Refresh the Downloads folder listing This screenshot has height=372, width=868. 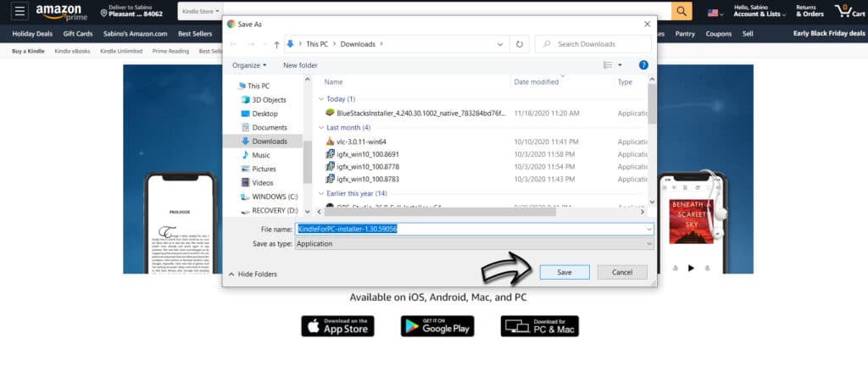pyautogui.click(x=520, y=44)
